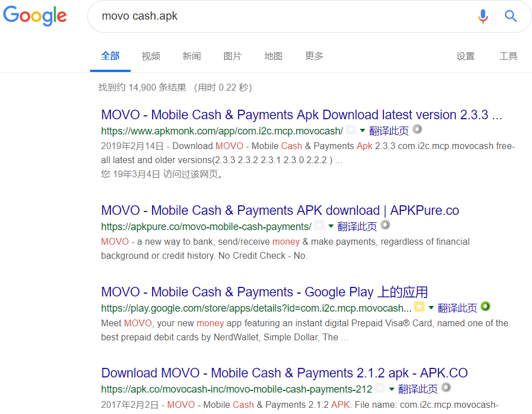The image size is (532, 414).
Task: Click the apkpure.co/movo-mobile-cash-payments URL text
Action: click(x=206, y=227)
